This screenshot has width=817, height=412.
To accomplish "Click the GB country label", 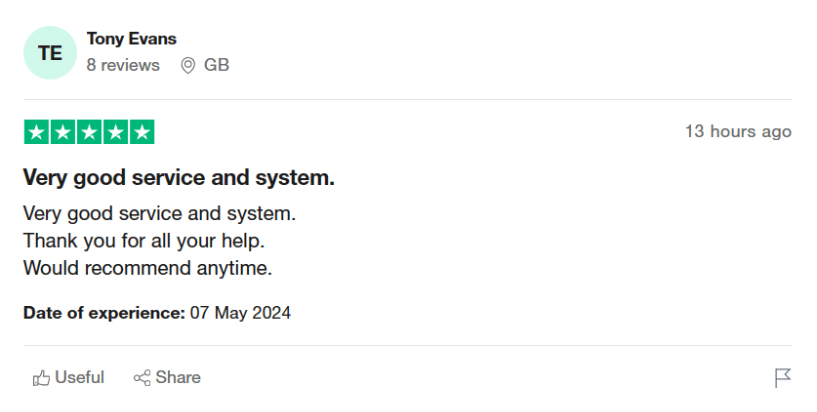I will 216,65.
